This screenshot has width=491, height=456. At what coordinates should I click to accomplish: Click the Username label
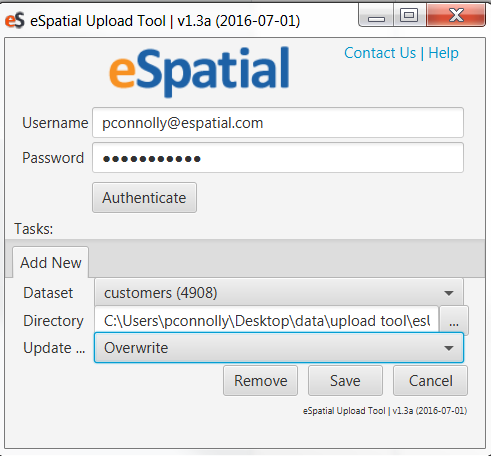pyautogui.click(x=55, y=123)
